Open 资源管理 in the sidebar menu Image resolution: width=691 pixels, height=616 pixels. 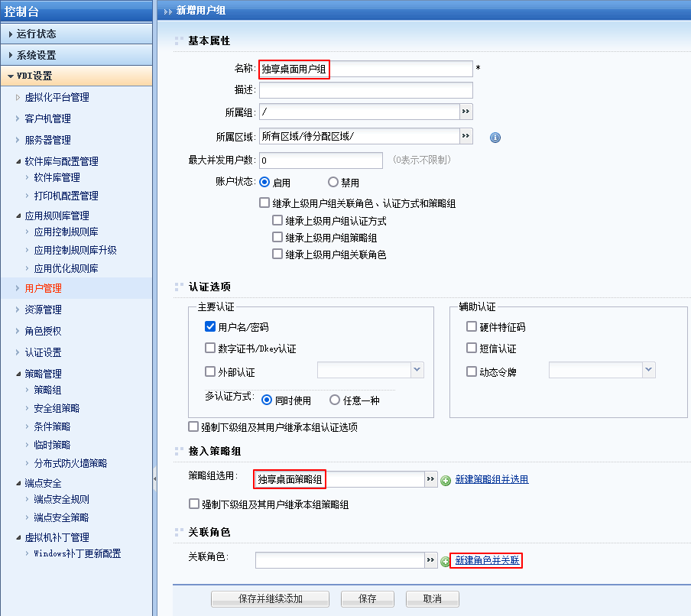click(43, 310)
